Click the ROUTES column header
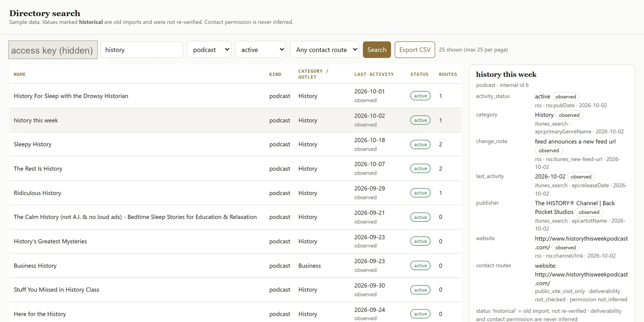The image size is (644, 322). coord(448,74)
